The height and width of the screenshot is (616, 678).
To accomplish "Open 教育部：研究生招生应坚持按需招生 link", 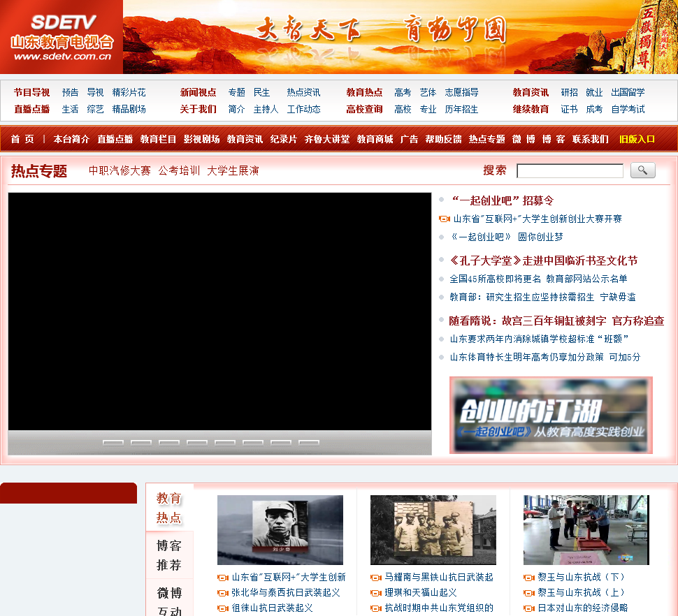I will (542, 298).
